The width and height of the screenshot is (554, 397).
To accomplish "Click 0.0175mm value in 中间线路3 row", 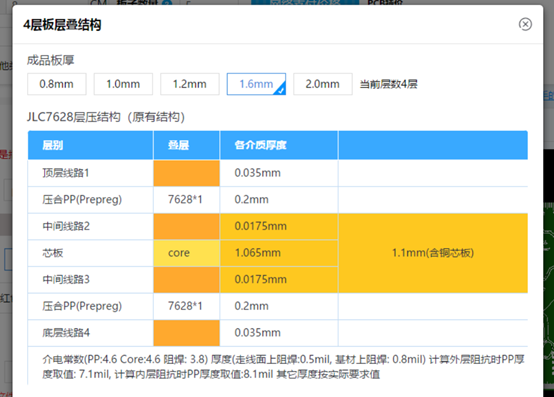I will coord(260,279).
